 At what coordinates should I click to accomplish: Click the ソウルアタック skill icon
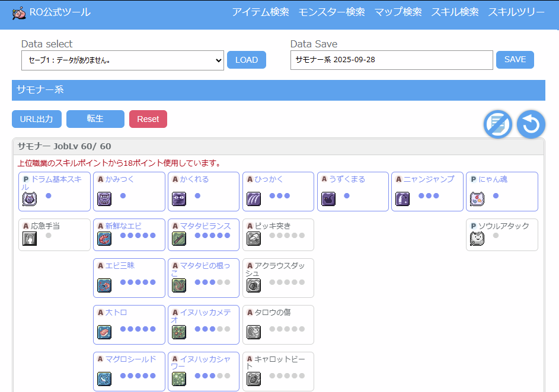[x=477, y=239]
